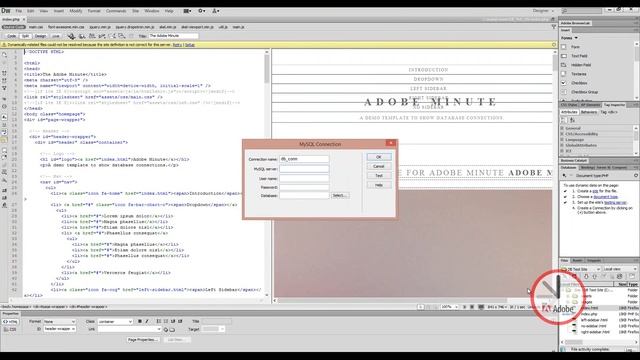The width and height of the screenshot is (640, 360).
Task: Open the Layout dropdown icon in menu bar
Action: (x=187, y=11)
